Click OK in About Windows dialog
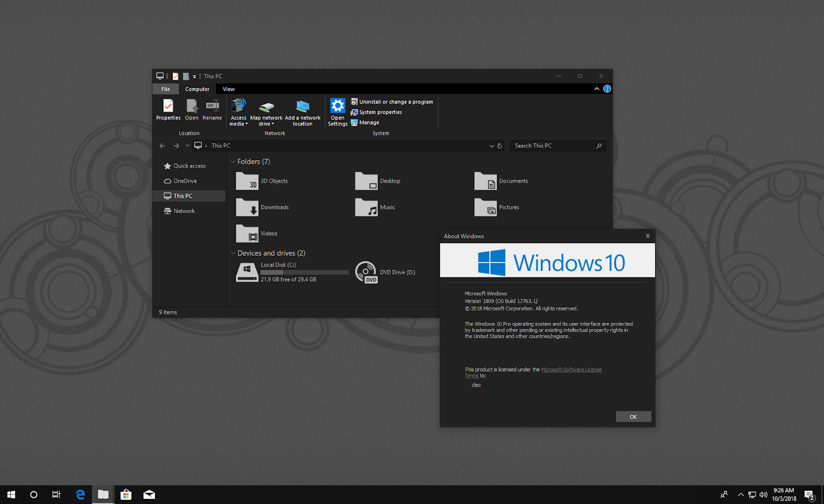 coord(633,416)
